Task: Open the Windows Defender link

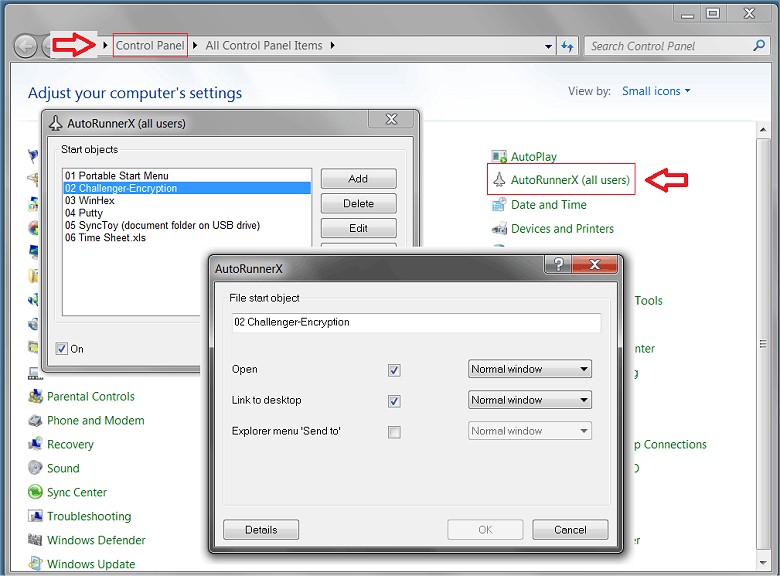Action: (96, 540)
